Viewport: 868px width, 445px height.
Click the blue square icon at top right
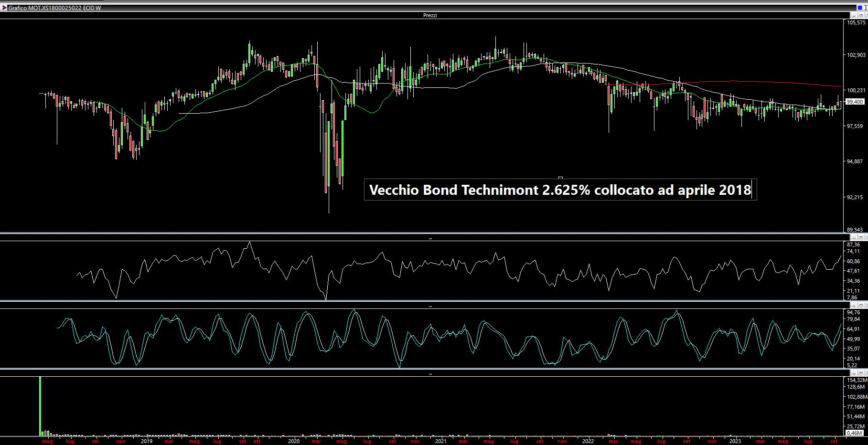point(860,8)
